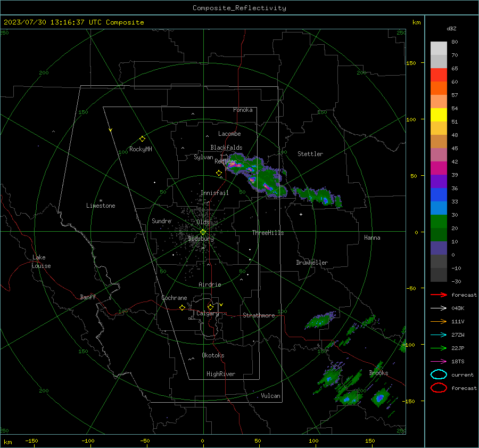This screenshot has width=479, height=448.
Task: Click the Olds city label
Action: (x=203, y=222)
